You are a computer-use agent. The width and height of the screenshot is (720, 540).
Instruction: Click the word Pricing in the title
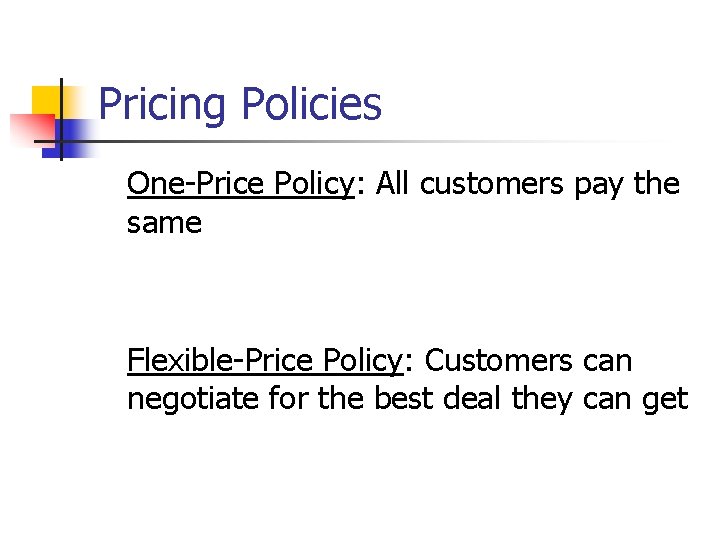pyautogui.click(x=162, y=104)
